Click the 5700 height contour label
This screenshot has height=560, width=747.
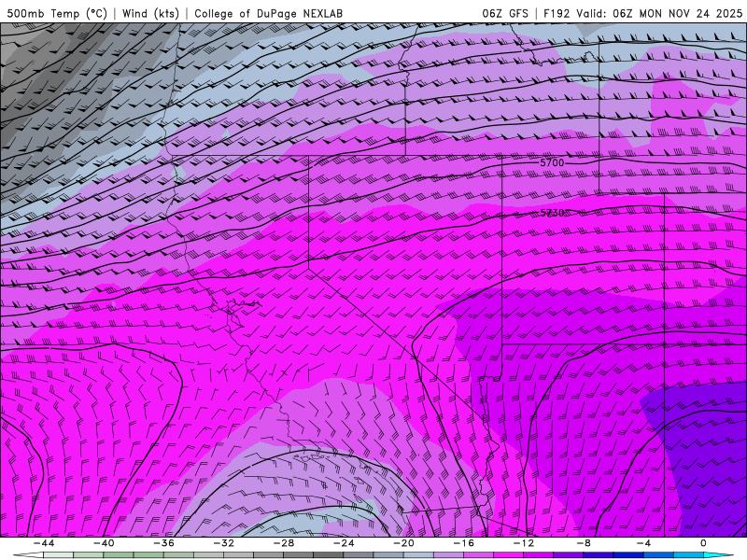point(552,162)
